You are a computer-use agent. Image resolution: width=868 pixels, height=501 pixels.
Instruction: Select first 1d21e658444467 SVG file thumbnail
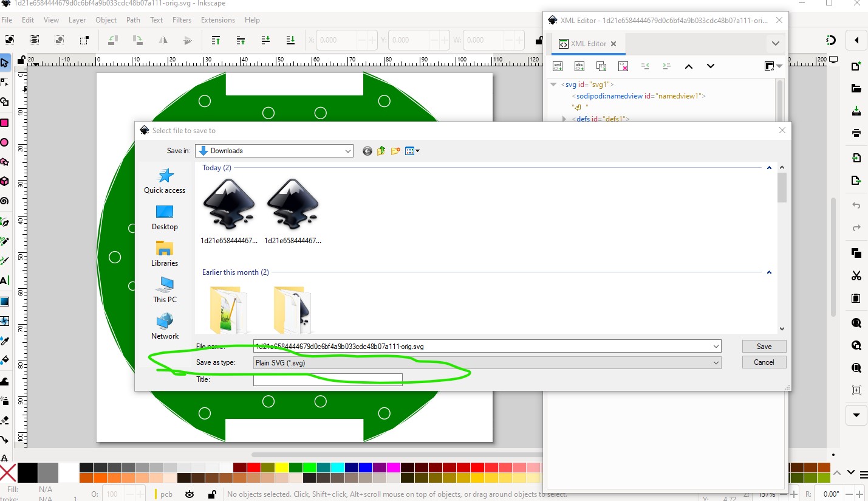click(228, 211)
